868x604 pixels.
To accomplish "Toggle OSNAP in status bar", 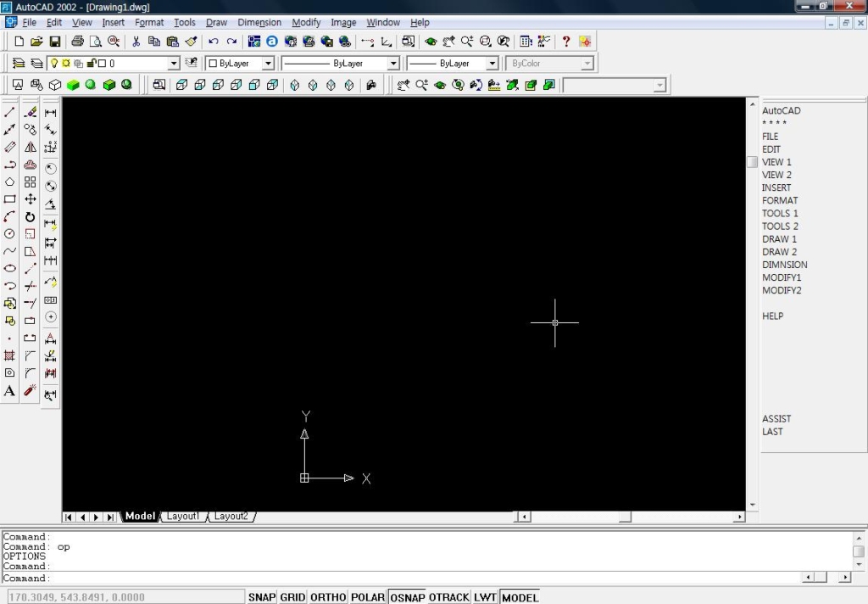I will 408,597.
